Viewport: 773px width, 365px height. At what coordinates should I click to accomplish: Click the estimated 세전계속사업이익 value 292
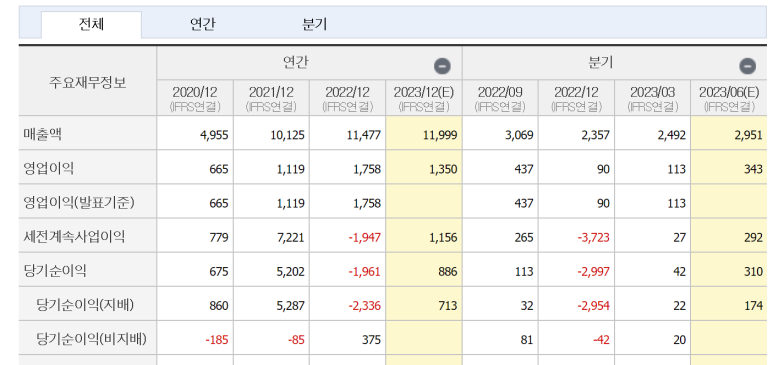754,238
